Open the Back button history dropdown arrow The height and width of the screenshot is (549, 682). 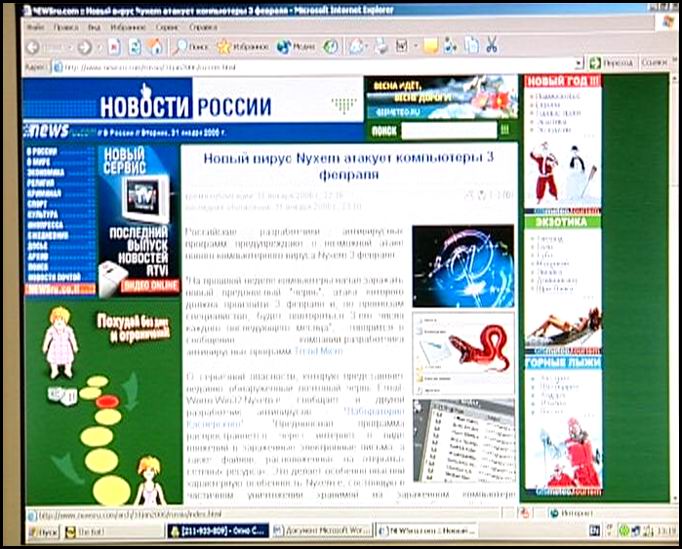point(70,47)
